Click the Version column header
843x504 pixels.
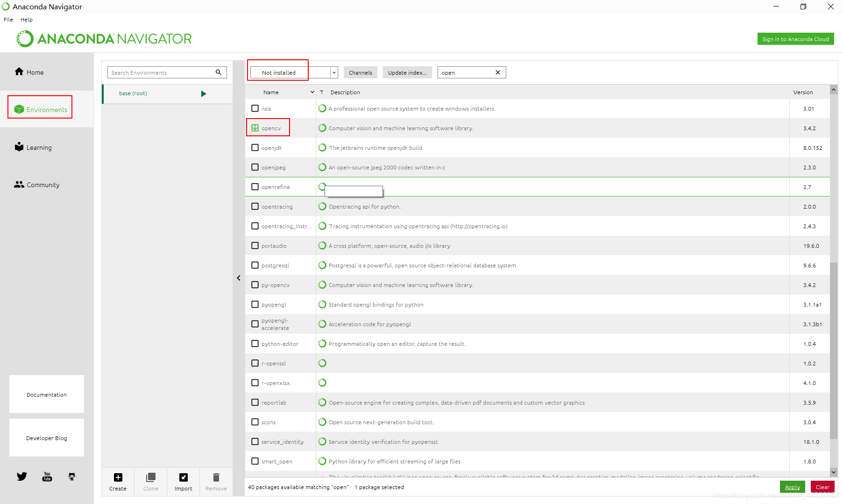(803, 92)
